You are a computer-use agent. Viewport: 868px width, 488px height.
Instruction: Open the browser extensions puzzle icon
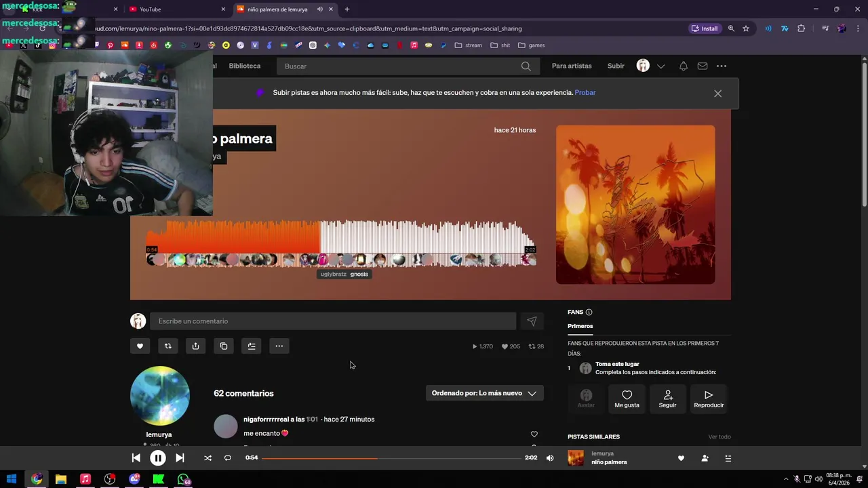click(802, 28)
